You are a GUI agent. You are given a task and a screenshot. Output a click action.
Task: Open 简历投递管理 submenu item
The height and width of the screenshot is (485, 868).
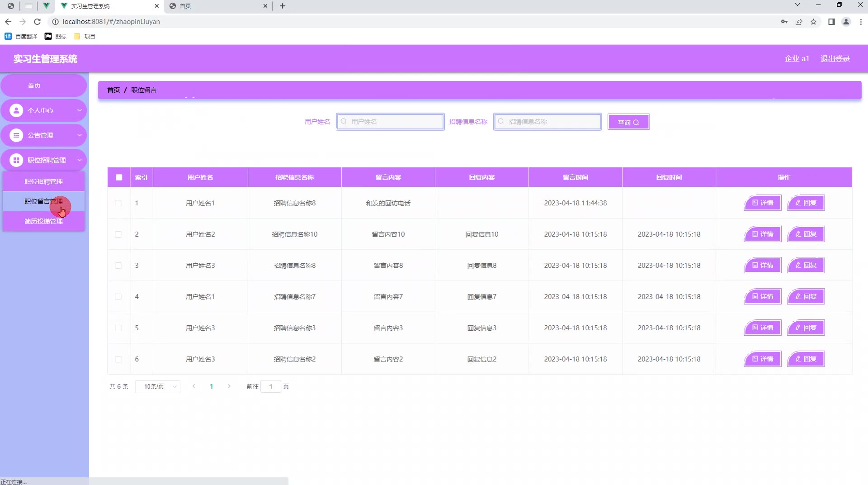(43, 221)
